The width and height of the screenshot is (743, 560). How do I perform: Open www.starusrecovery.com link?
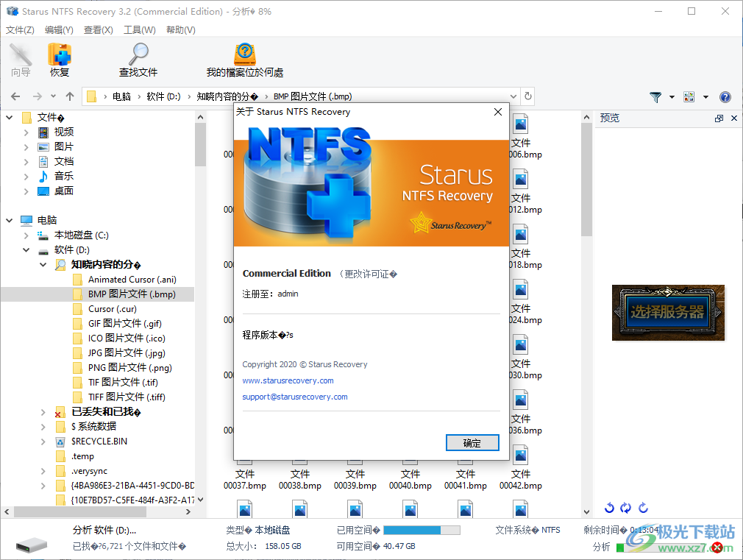pyautogui.click(x=288, y=380)
